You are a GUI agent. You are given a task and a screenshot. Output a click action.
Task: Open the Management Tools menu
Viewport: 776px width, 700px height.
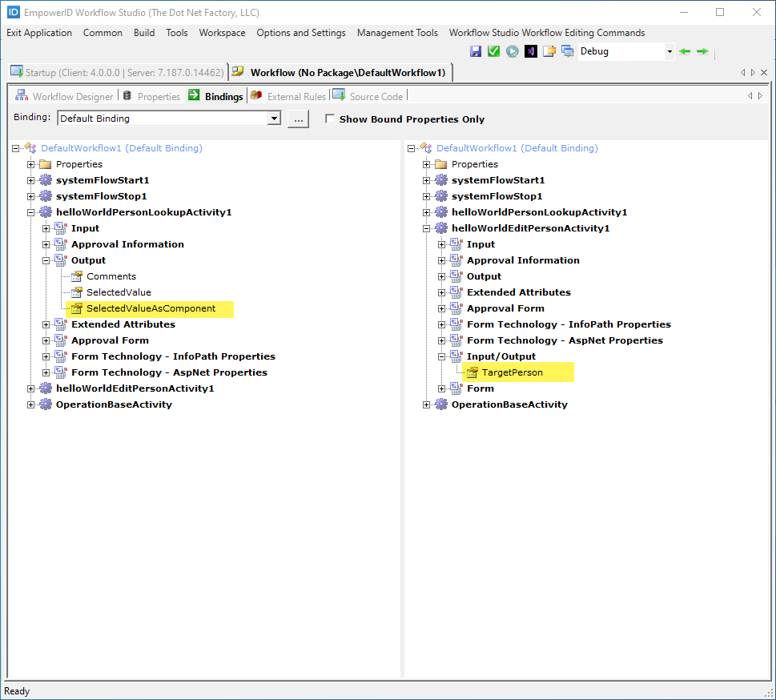[397, 33]
